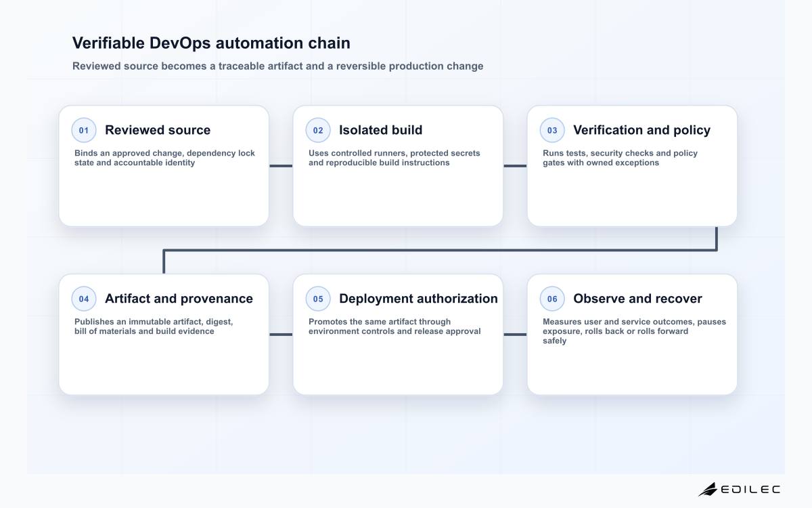Click the 01 step number badge

(x=84, y=130)
